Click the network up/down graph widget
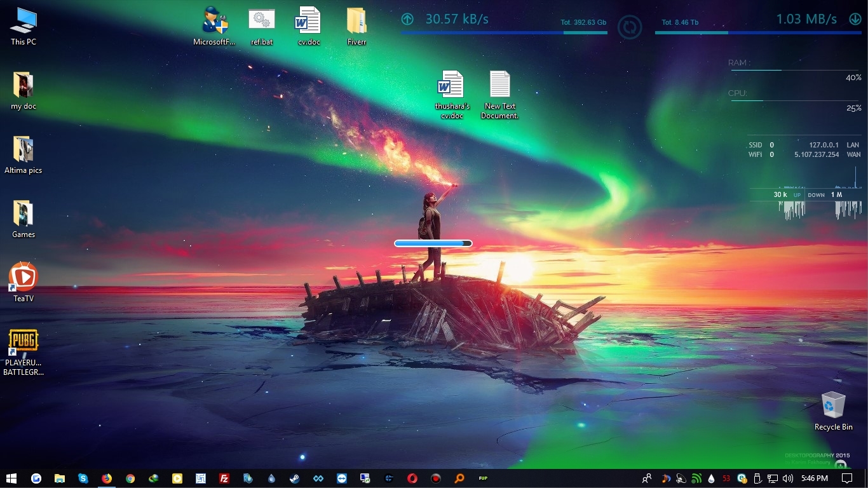Screen dimensions: 868x488 click(x=806, y=195)
